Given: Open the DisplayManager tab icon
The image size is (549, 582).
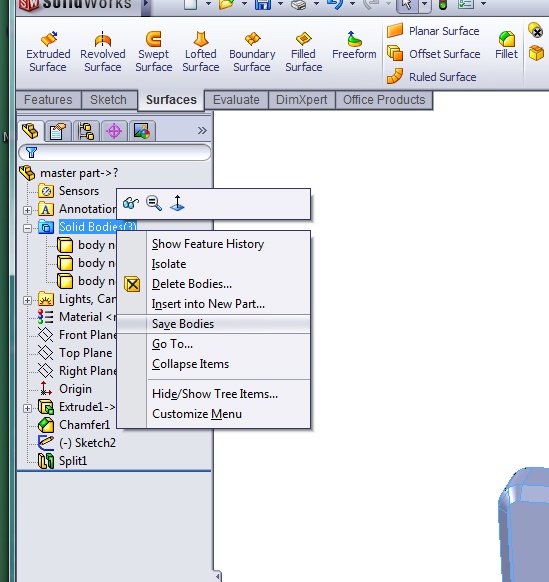Looking at the screenshot, I should pyautogui.click(x=142, y=131).
